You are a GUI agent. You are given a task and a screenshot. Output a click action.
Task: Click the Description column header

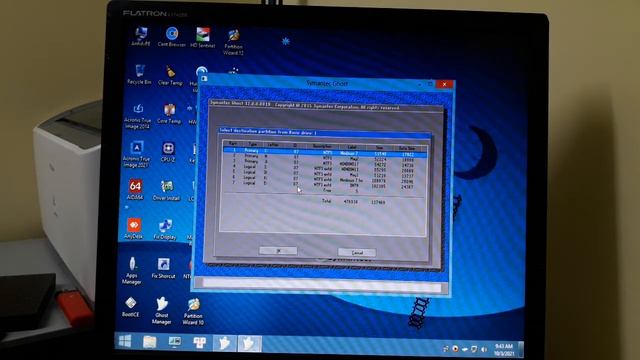click(x=322, y=146)
